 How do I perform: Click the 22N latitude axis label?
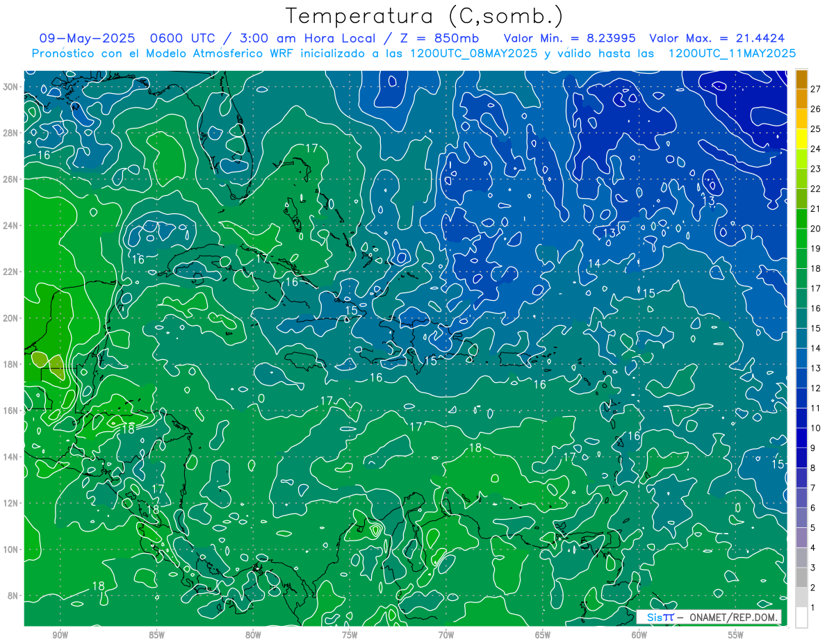click(x=10, y=272)
